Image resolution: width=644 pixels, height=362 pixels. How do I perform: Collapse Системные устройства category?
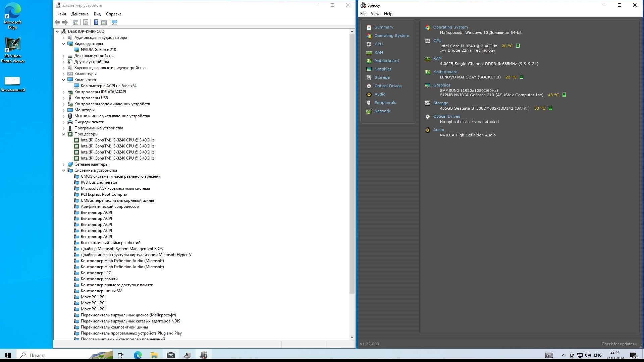(x=64, y=170)
